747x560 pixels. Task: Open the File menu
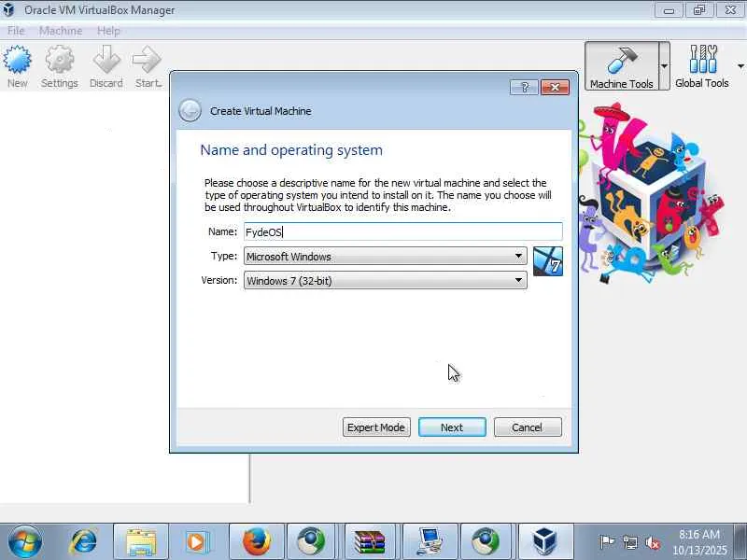[16, 31]
